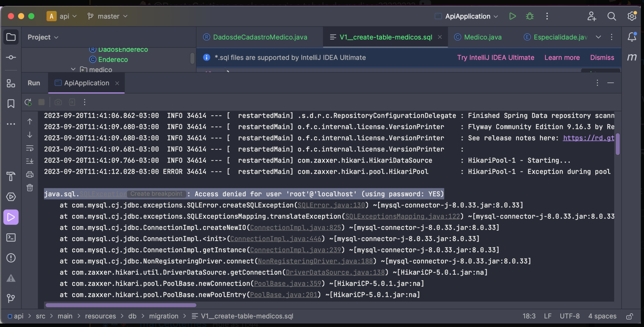Minimize the Run tool window
The image size is (644, 327).
611,83
